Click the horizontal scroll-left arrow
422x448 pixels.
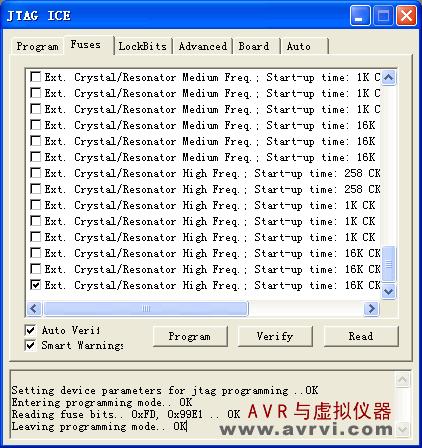pyautogui.click(x=34, y=309)
